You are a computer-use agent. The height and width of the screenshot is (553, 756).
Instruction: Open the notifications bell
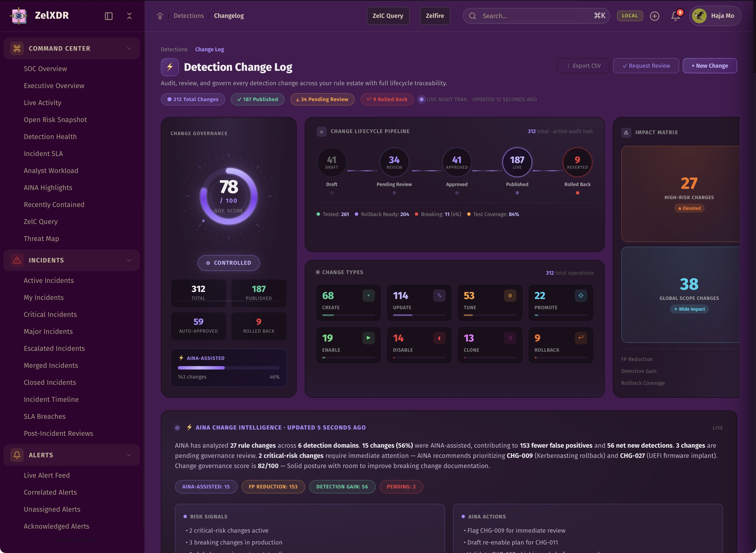[x=675, y=16]
